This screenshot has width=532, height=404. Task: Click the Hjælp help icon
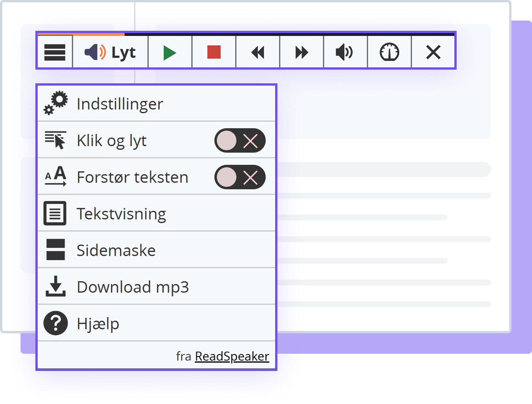pos(55,323)
